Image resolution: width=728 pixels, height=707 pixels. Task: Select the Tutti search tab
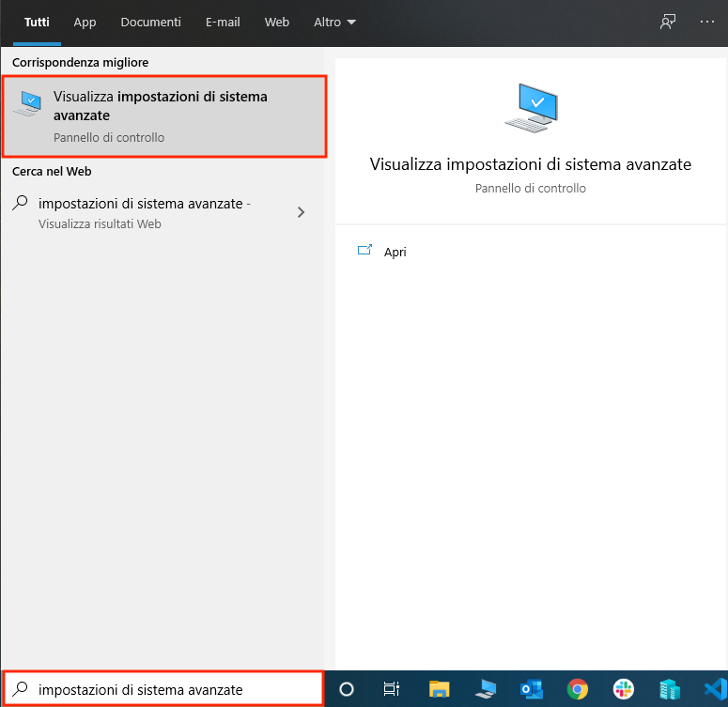point(37,23)
